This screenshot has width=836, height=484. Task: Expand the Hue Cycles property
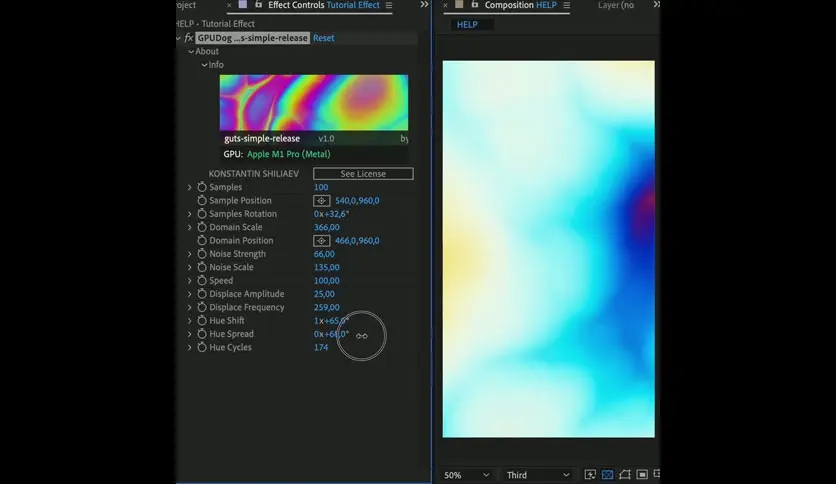tap(189, 347)
